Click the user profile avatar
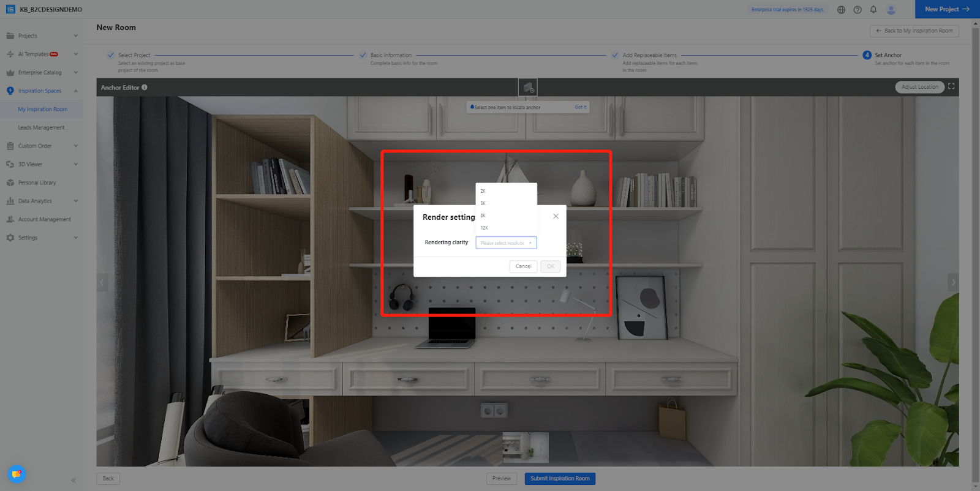980x491 pixels. tap(891, 9)
